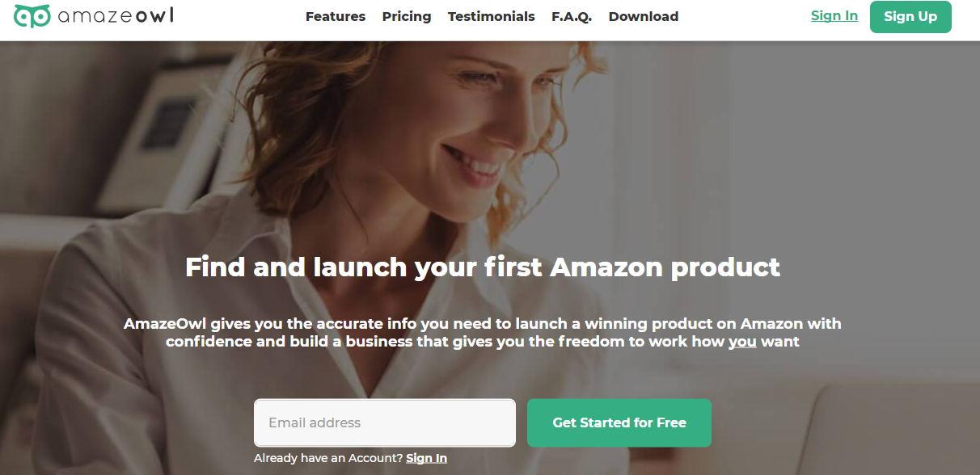Click the Sign In link in the header
980x475 pixels.
pyautogui.click(x=834, y=16)
